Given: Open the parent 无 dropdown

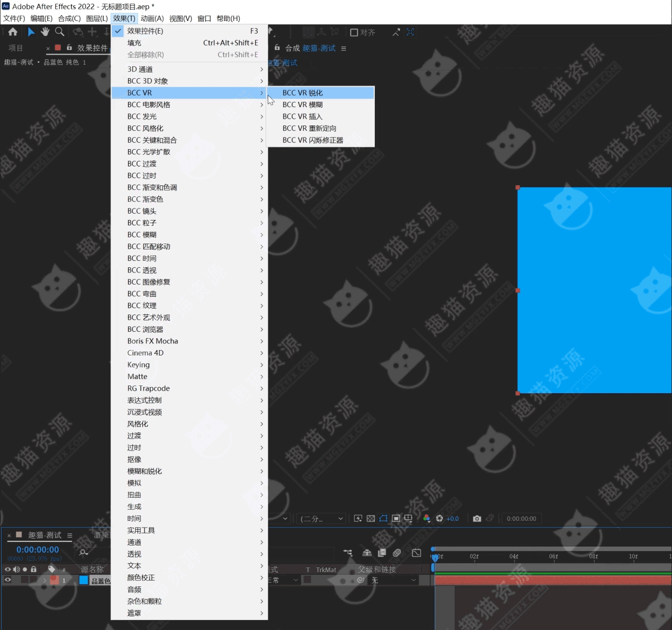Looking at the screenshot, I should click(x=394, y=580).
